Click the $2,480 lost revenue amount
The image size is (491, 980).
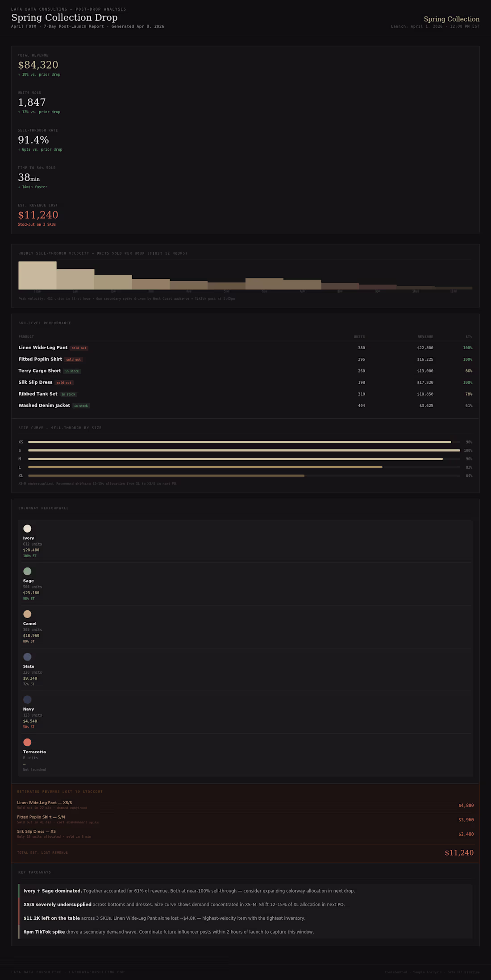[466, 834]
